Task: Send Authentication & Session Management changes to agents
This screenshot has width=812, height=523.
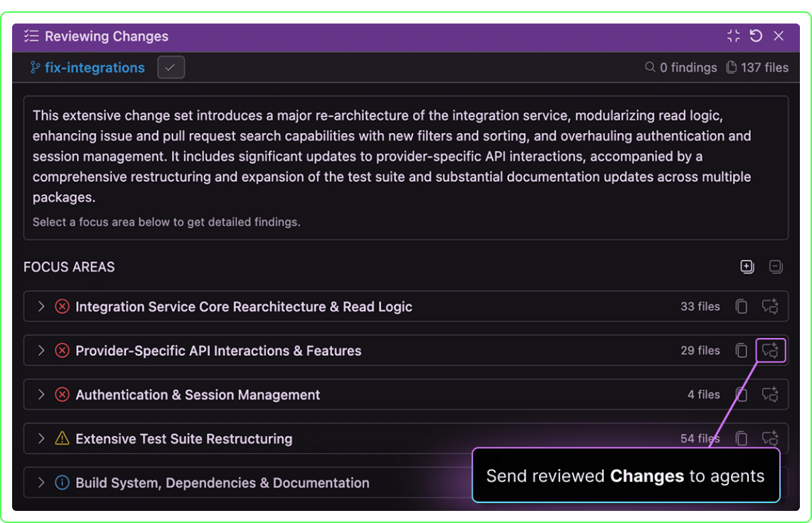Action: coord(770,394)
